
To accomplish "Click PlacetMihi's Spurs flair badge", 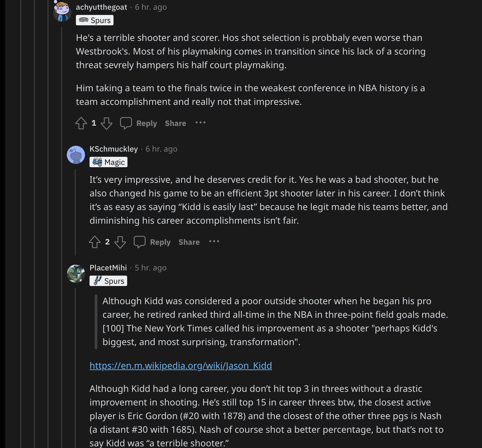I will [x=108, y=281].
